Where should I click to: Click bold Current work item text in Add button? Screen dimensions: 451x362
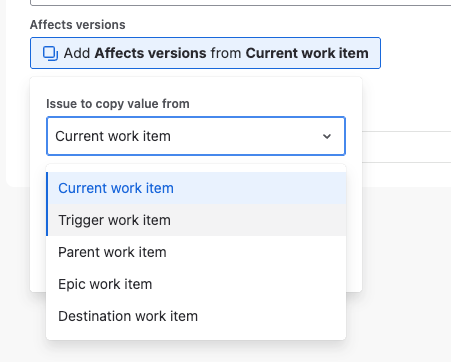click(x=307, y=53)
